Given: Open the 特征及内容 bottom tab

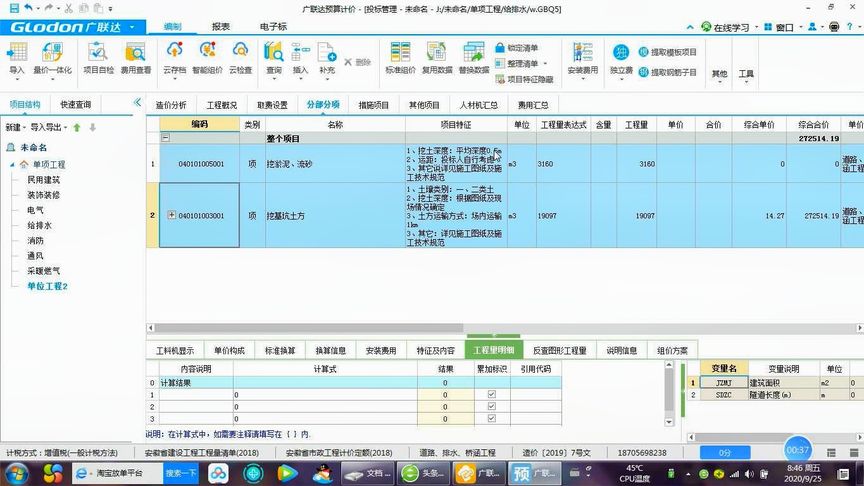Looking at the screenshot, I should point(435,350).
